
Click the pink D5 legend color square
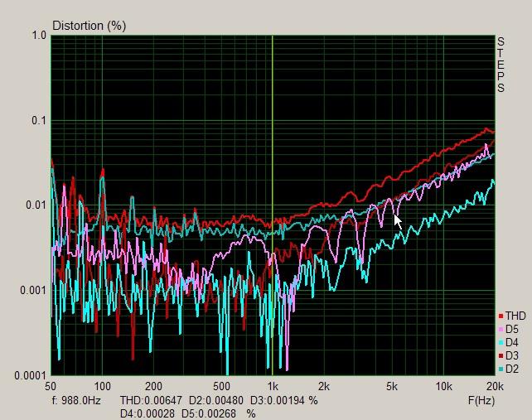click(x=501, y=330)
